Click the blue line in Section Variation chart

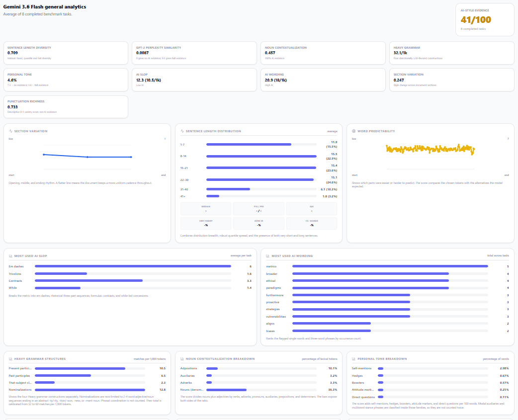click(87, 157)
